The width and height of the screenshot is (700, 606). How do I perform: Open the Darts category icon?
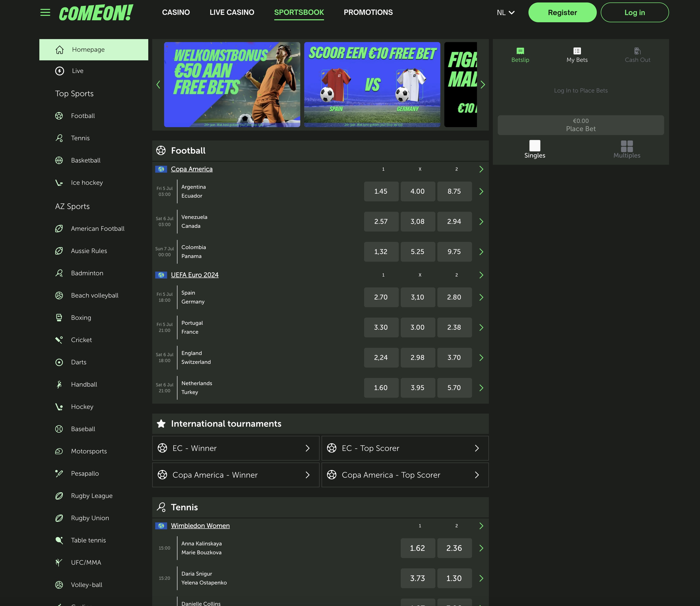tap(59, 362)
